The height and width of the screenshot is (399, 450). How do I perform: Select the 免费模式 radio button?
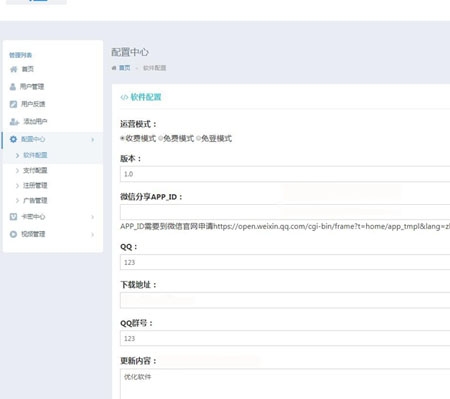click(x=160, y=138)
